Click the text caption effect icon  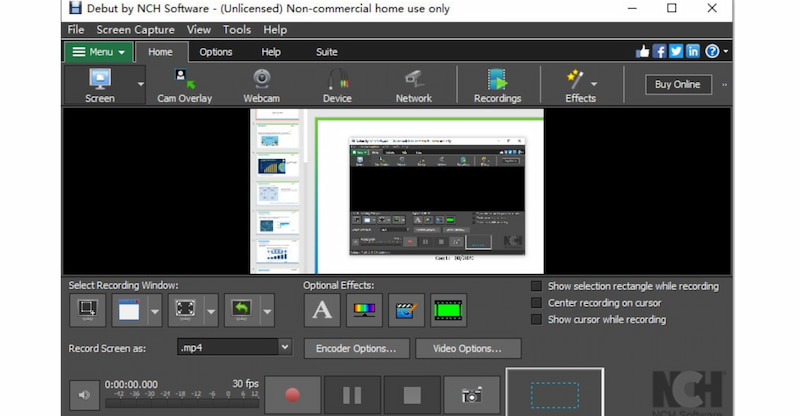click(322, 311)
